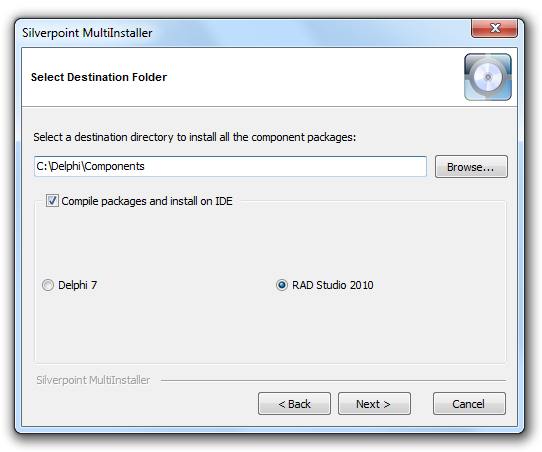Proceed with the Next > button
Screen dimensions: 542x452
tap(374, 403)
